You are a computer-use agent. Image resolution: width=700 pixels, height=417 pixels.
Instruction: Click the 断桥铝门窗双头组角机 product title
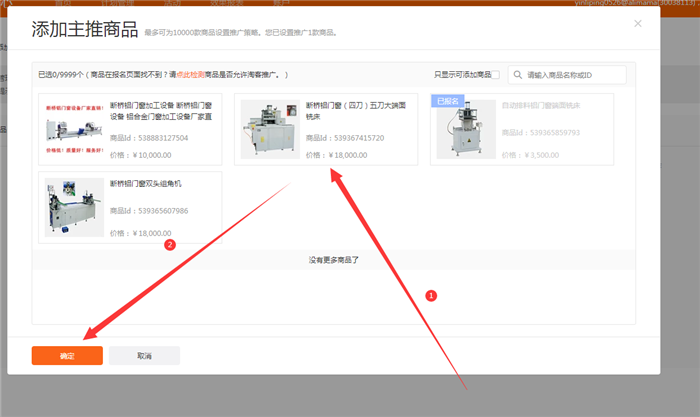click(x=146, y=184)
